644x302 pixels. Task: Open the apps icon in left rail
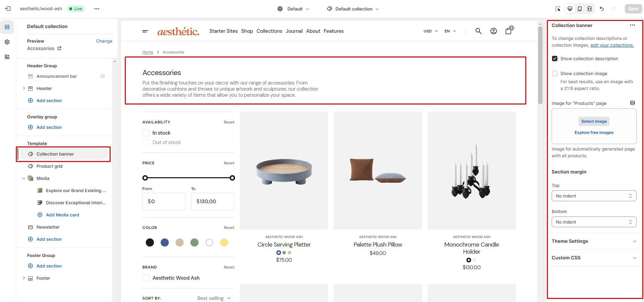(7, 57)
